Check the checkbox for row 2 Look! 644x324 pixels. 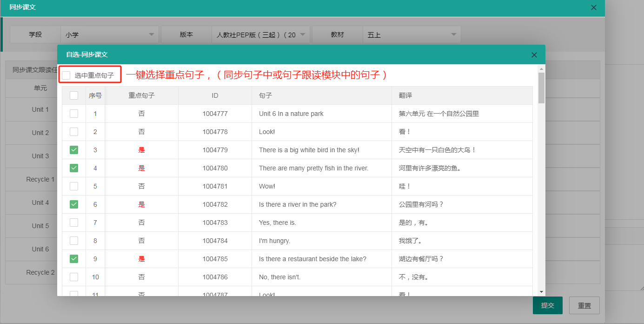pos(74,132)
